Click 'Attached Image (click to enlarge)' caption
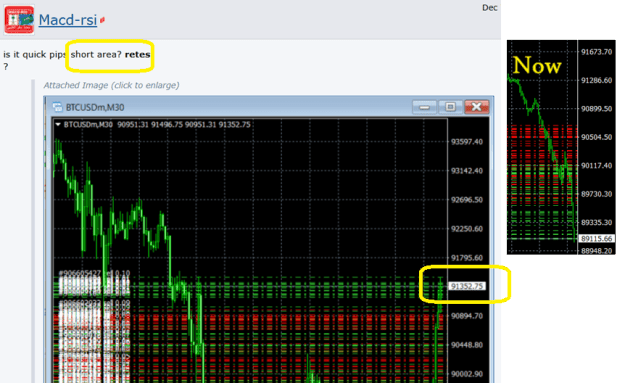This screenshot has height=383, width=625. (x=111, y=85)
